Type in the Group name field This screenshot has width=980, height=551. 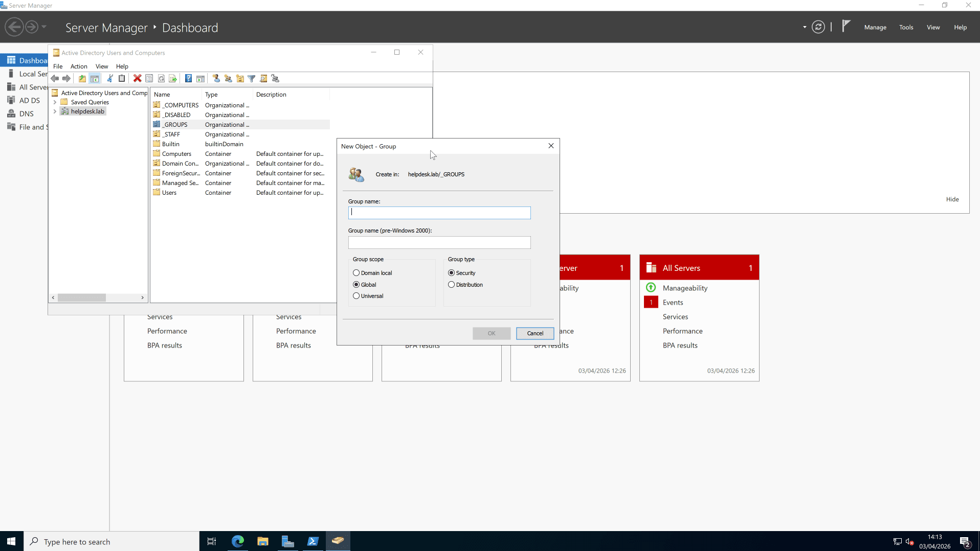pos(439,213)
